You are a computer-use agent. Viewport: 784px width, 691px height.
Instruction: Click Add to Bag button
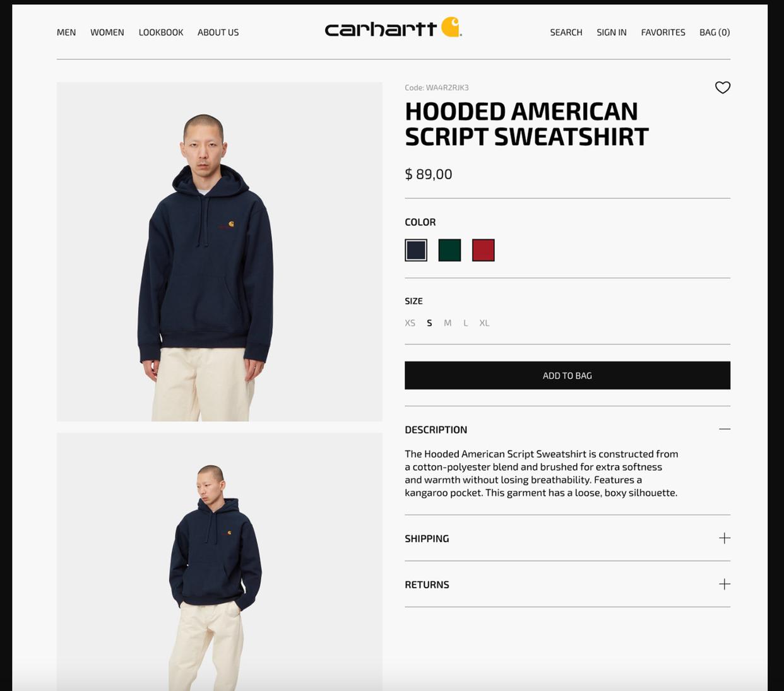(x=567, y=375)
